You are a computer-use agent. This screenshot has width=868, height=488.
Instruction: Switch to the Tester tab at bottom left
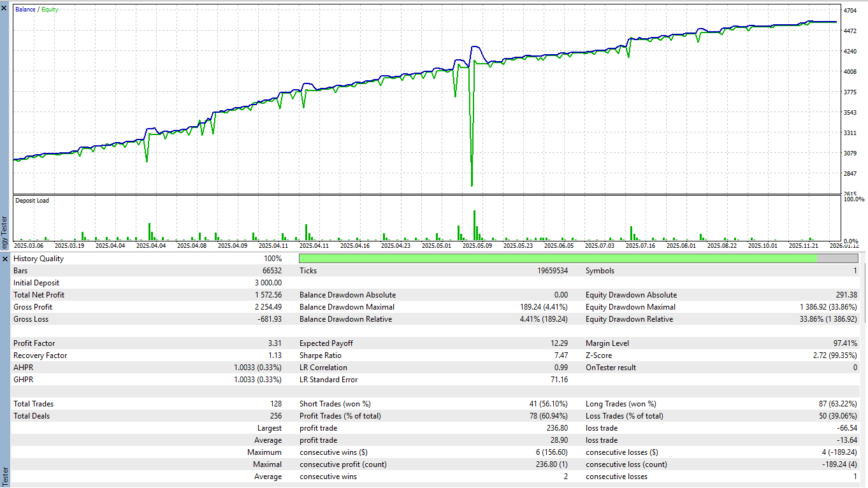[4, 475]
